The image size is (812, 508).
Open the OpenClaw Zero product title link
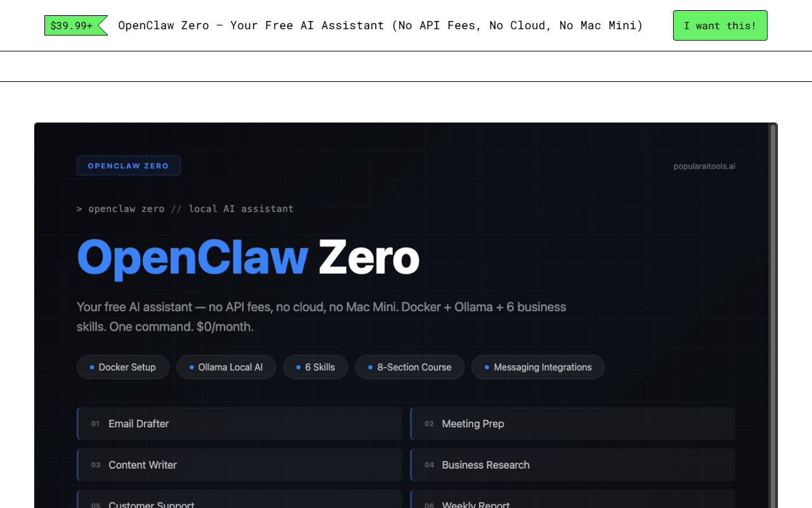point(247,257)
